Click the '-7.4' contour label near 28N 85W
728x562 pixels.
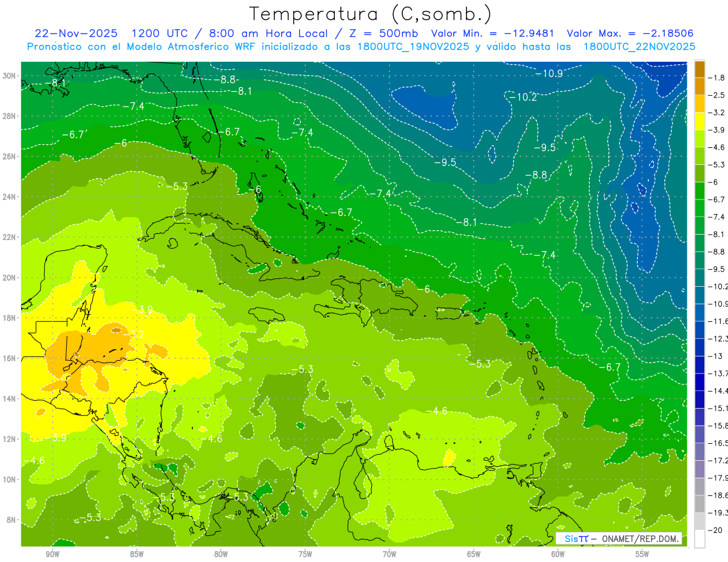click(x=133, y=106)
